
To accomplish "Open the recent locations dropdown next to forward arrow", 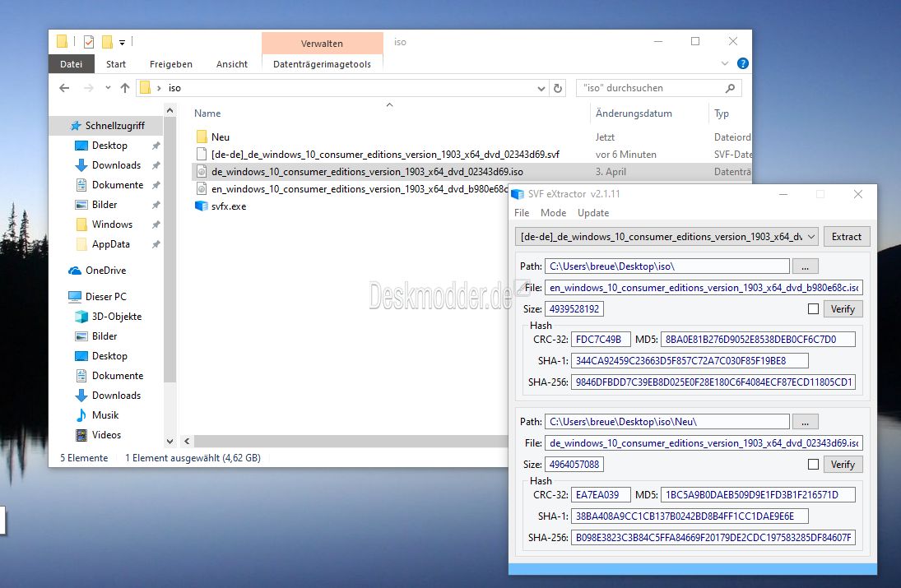I will pos(108,88).
